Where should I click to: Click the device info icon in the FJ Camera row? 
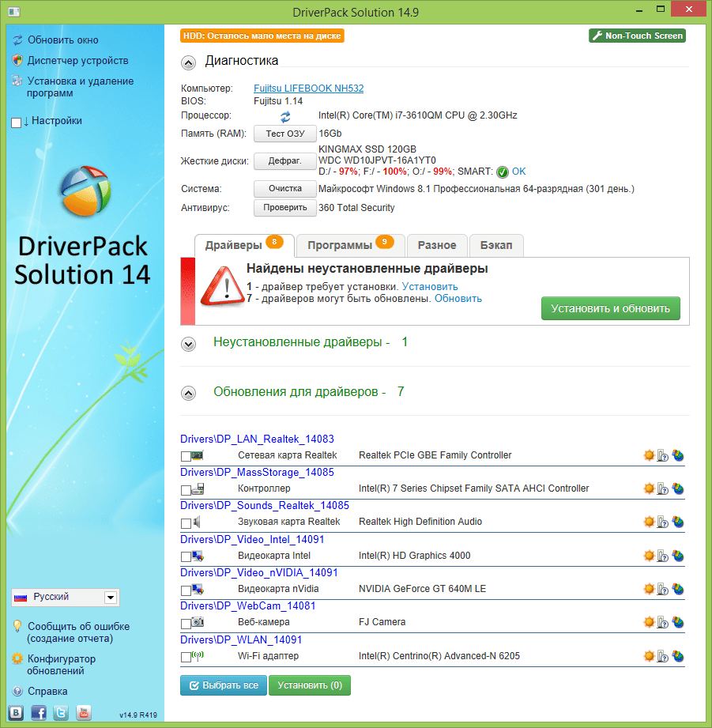pyautogui.click(x=663, y=622)
